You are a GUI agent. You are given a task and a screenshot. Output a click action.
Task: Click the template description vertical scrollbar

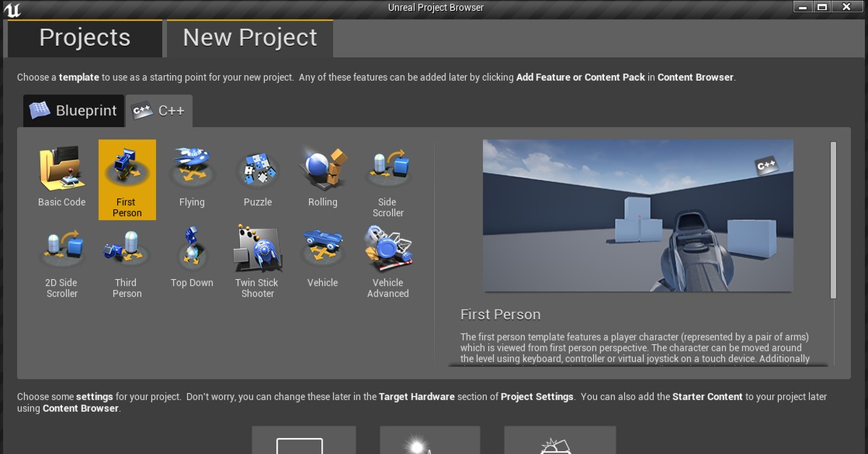coord(833,220)
